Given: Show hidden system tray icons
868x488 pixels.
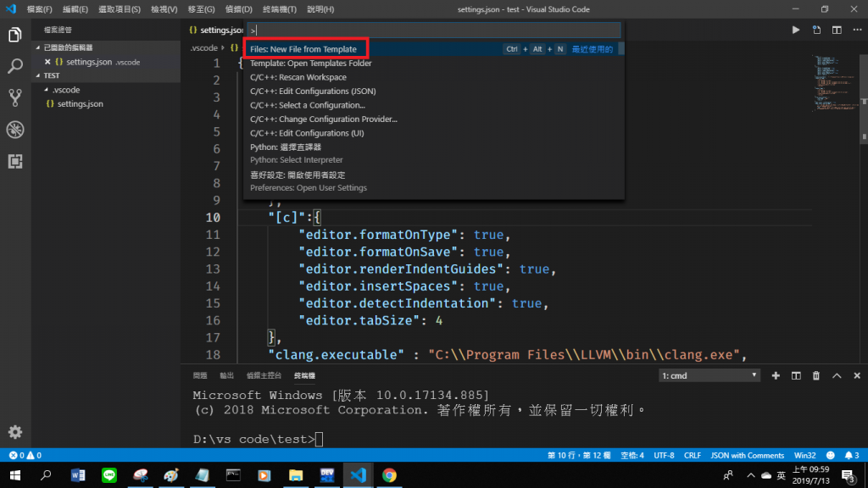Looking at the screenshot, I should tap(751, 475).
